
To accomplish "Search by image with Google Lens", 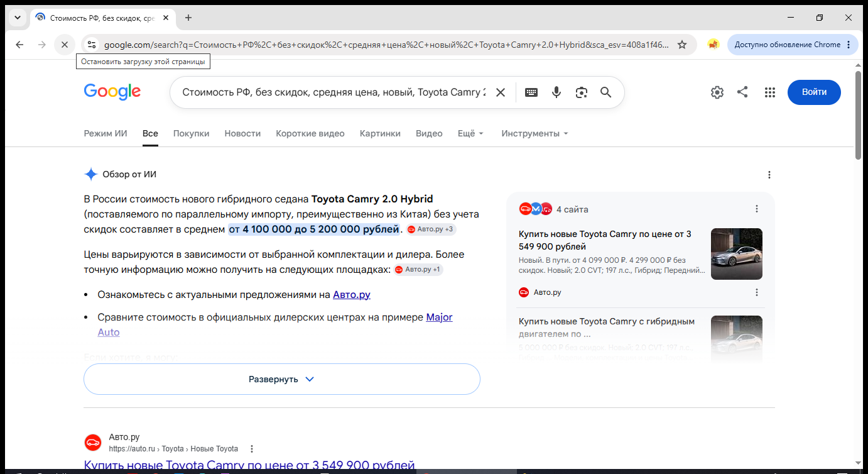I will [582, 92].
